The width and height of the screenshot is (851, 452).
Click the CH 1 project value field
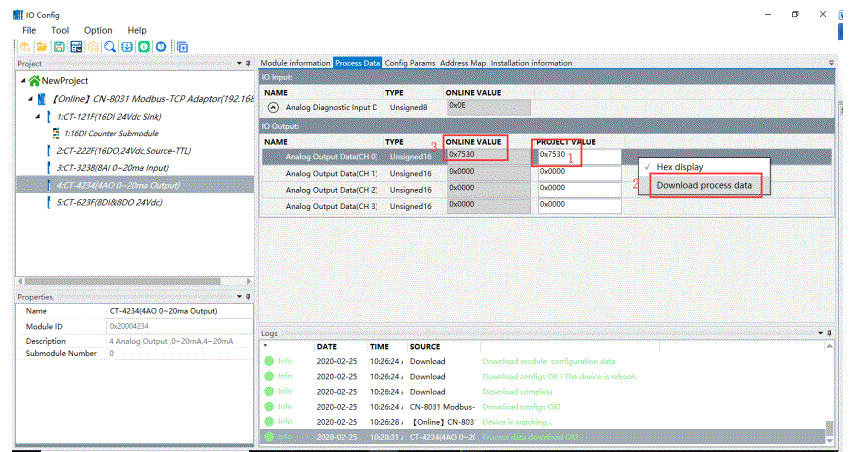click(x=579, y=174)
